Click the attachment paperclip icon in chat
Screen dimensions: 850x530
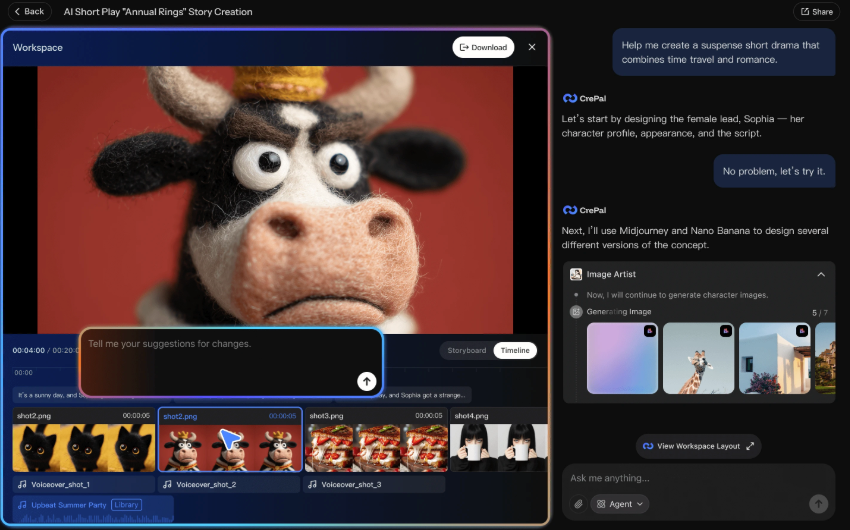[x=578, y=504]
